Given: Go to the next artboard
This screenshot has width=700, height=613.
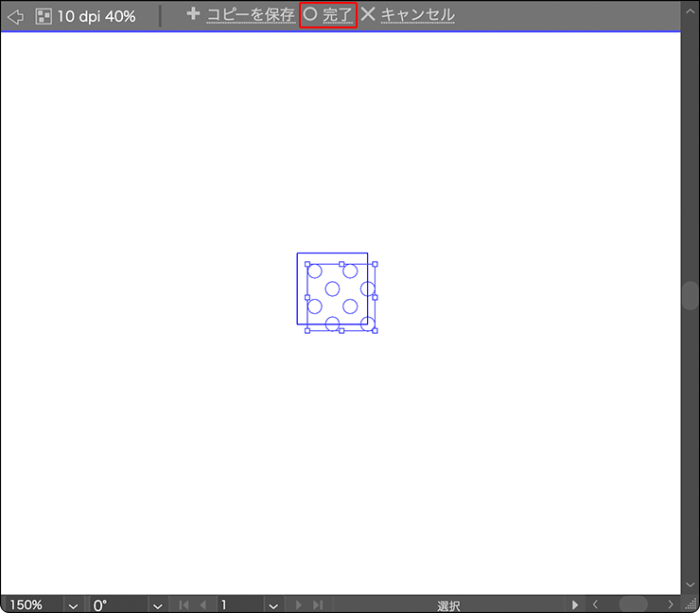Looking at the screenshot, I should tap(299, 604).
